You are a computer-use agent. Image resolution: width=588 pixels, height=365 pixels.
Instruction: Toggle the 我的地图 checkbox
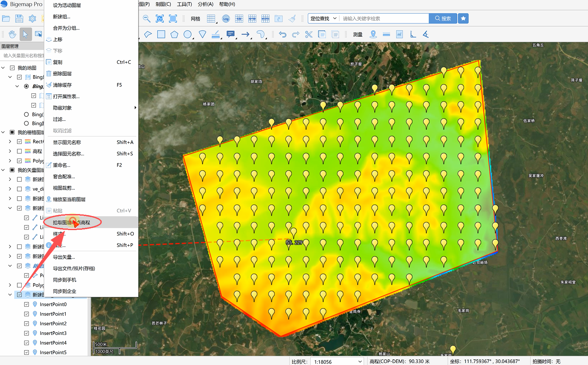click(x=12, y=68)
